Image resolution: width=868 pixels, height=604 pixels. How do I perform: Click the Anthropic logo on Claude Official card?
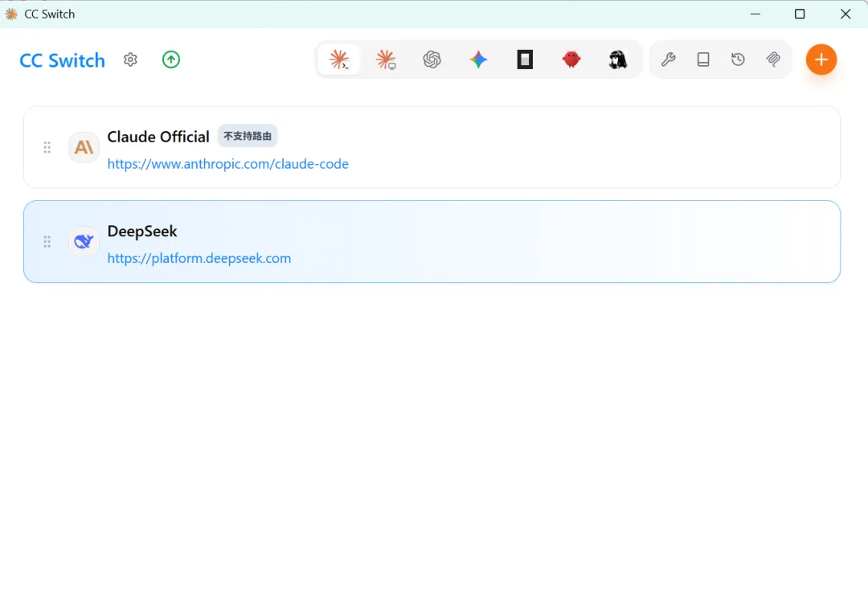(84, 147)
